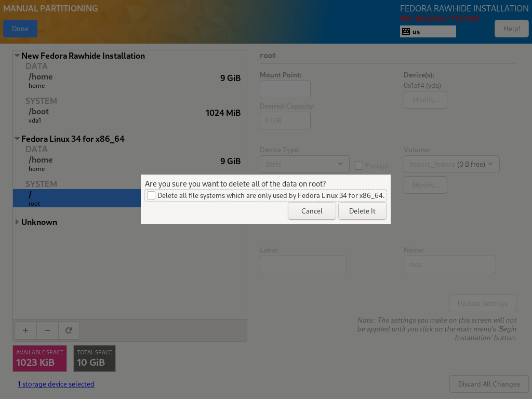
Task: Open the 1 storage device selected link
Action: pyautogui.click(x=56, y=384)
